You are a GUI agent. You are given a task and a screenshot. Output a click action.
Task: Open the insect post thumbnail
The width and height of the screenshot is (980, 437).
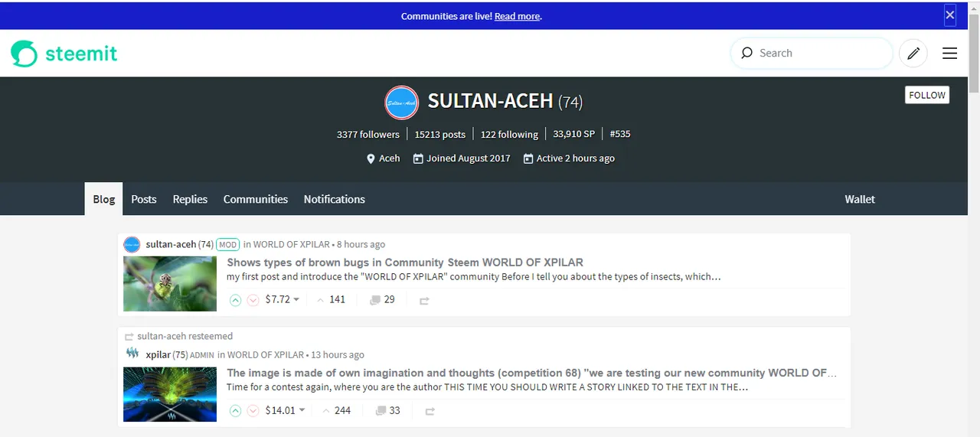point(170,284)
